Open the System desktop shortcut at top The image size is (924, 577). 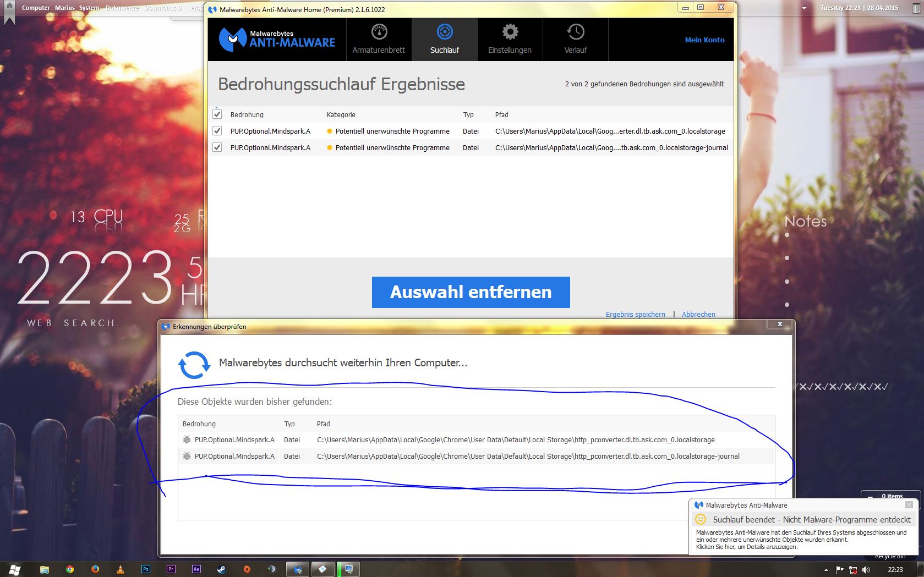click(x=89, y=8)
